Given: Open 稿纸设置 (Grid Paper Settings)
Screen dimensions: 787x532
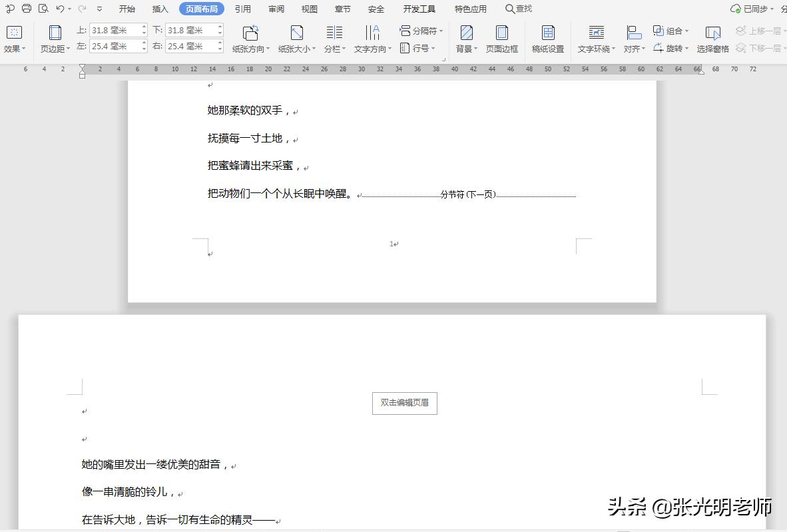Looking at the screenshot, I should pos(547,38).
